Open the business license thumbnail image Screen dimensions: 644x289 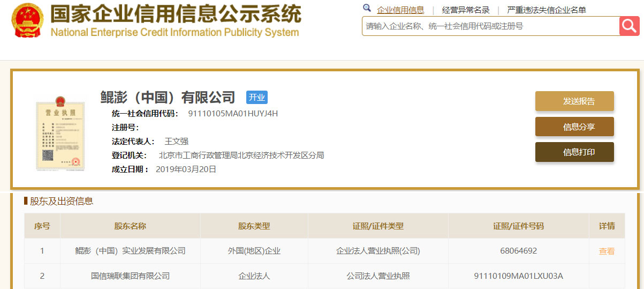pyautogui.click(x=60, y=133)
